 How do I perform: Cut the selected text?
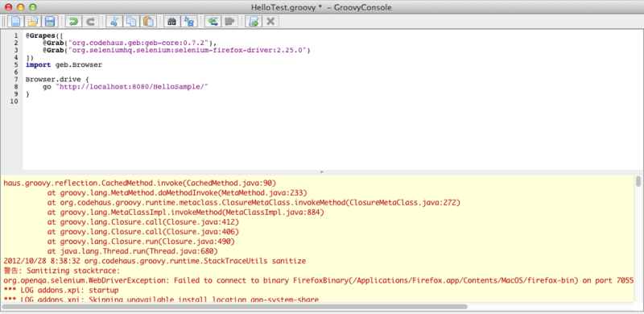pyautogui.click(x=114, y=22)
